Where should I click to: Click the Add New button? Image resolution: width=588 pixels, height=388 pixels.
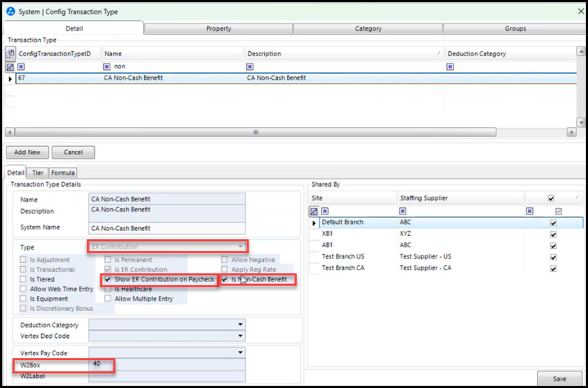27,152
